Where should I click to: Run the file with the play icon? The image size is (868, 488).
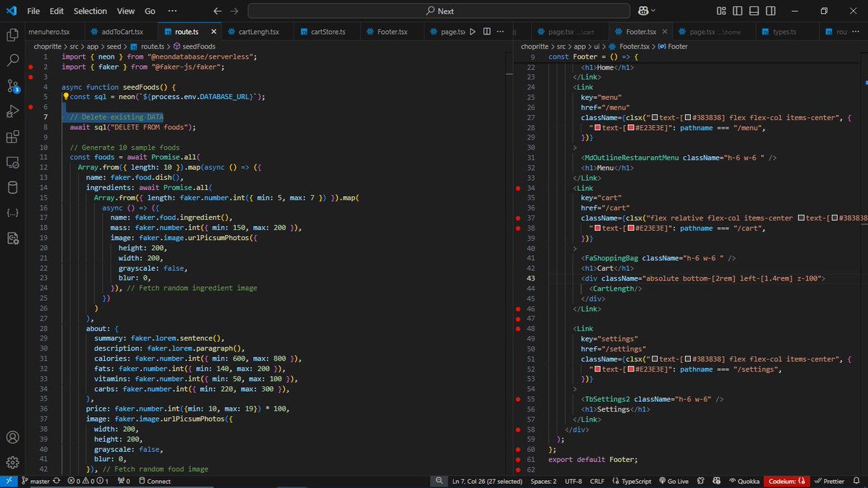point(473,32)
